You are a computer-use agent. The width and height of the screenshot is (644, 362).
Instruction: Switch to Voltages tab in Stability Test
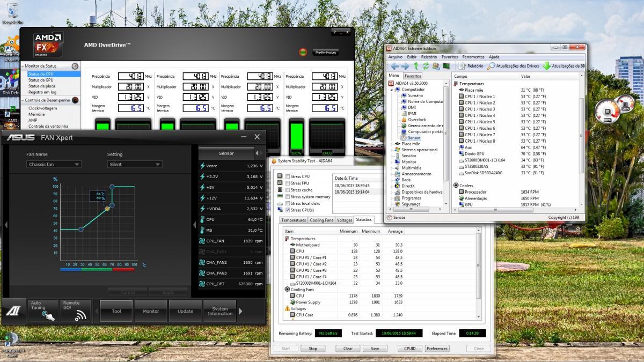(x=345, y=220)
